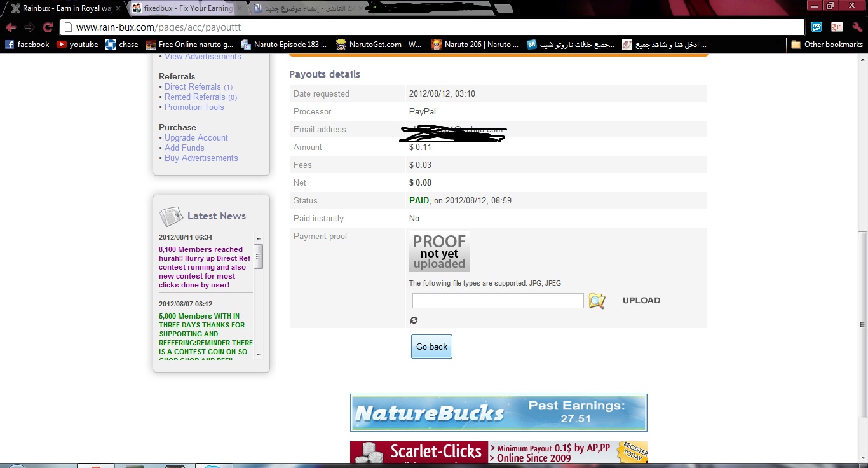The image size is (868, 468).
Task: Click the payment proof file input field
Action: pyautogui.click(x=498, y=301)
